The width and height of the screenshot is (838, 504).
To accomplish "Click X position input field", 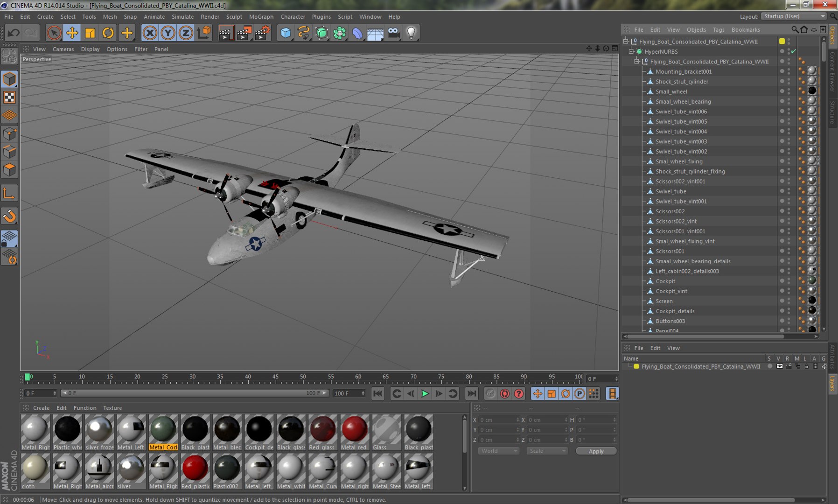I will click(499, 420).
